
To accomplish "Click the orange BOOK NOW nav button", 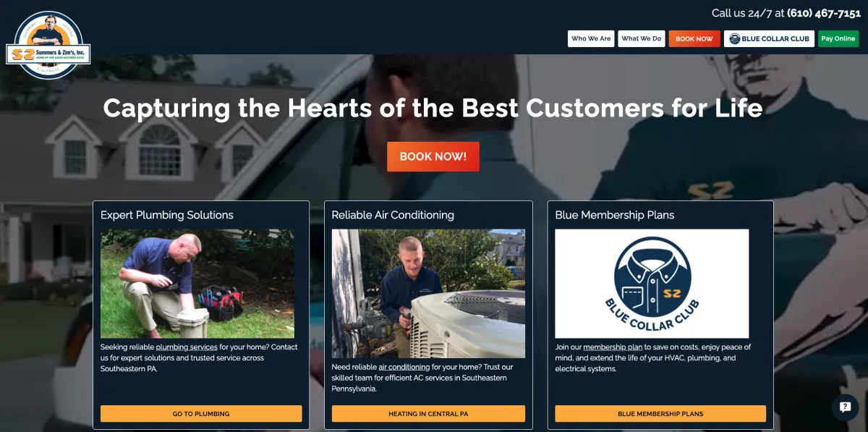I will (694, 39).
